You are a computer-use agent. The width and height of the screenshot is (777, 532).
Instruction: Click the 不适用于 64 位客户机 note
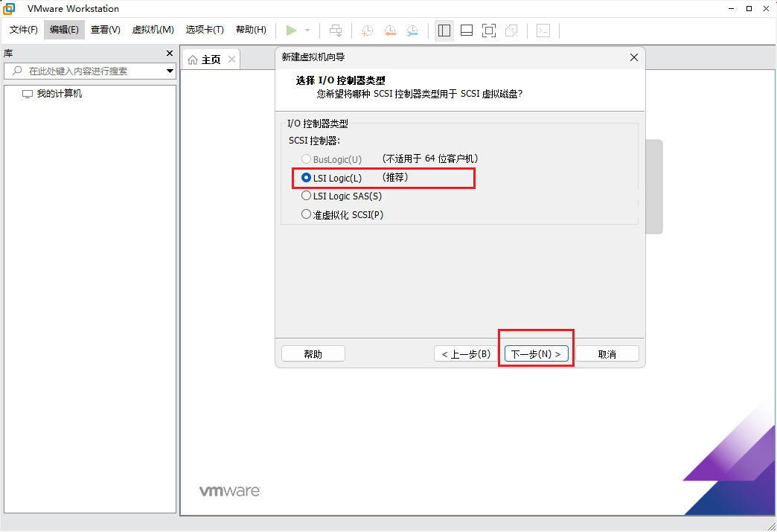(429, 158)
